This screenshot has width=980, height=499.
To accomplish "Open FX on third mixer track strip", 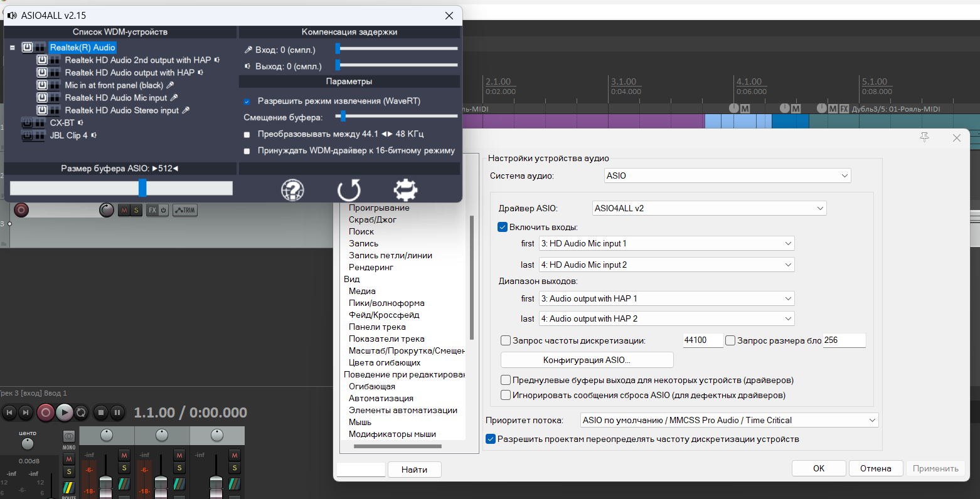I will pyautogui.click(x=235, y=483).
